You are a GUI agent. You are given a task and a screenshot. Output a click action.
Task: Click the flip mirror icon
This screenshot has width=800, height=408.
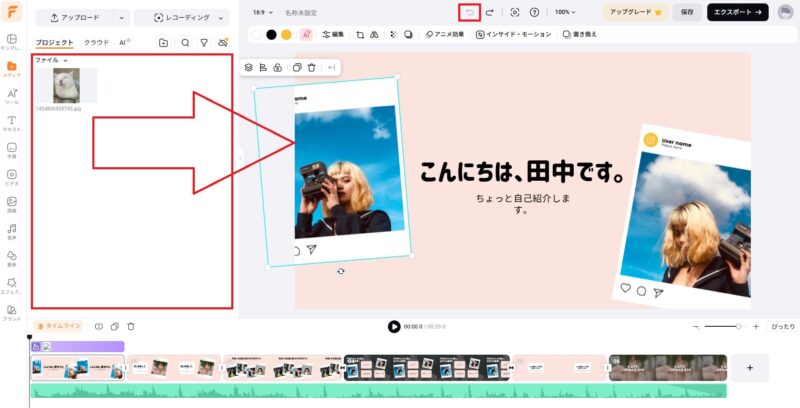pyautogui.click(x=374, y=34)
